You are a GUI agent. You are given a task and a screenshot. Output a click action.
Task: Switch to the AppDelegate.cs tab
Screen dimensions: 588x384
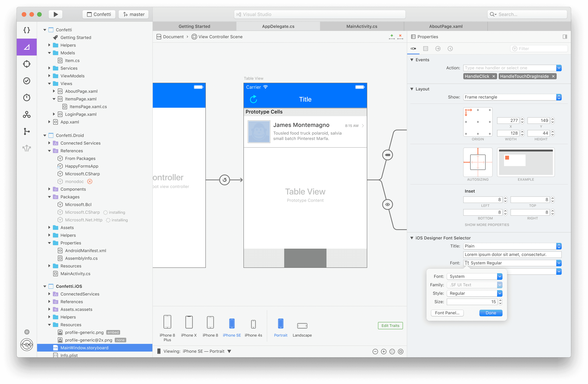tap(277, 26)
